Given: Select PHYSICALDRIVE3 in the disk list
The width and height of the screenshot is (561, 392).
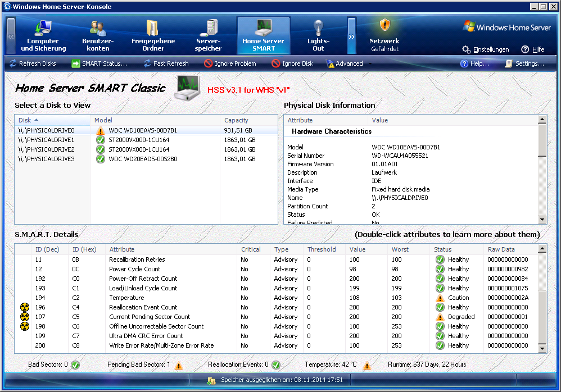Looking at the screenshot, I should [46, 159].
